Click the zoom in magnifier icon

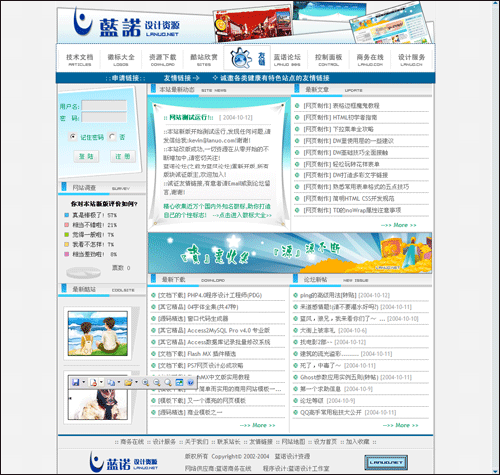click(x=145, y=382)
